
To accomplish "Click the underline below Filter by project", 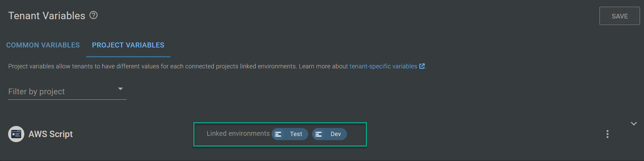I will point(67,99).
